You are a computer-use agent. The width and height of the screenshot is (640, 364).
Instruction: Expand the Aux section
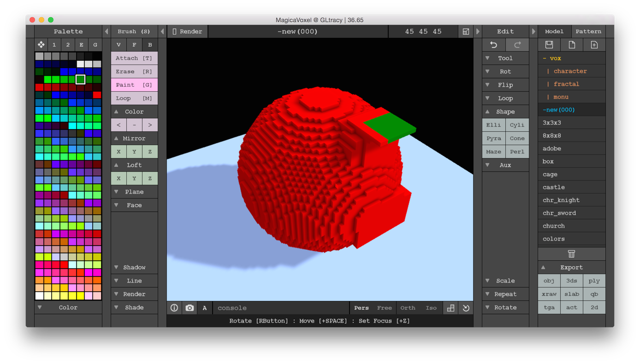pyautogui.click(x=505, y=165)
